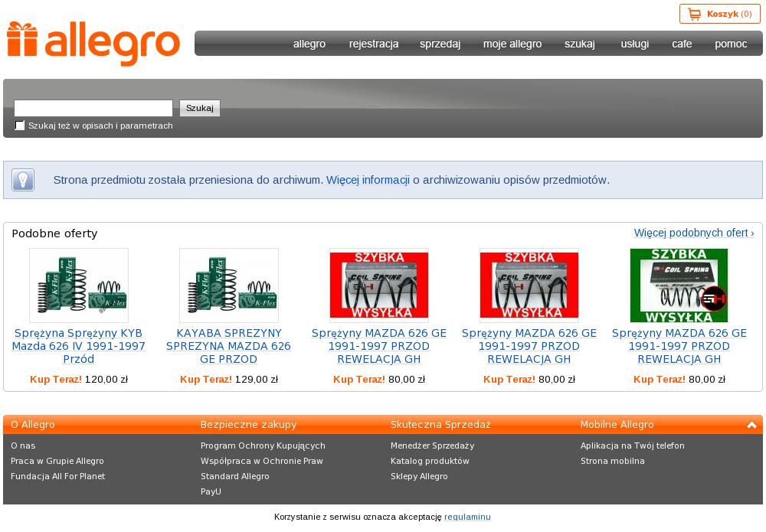Visit "cafe" from the navigation bar
The width and height of the screenshot is (766, 532).
click(x=682, y=44)
